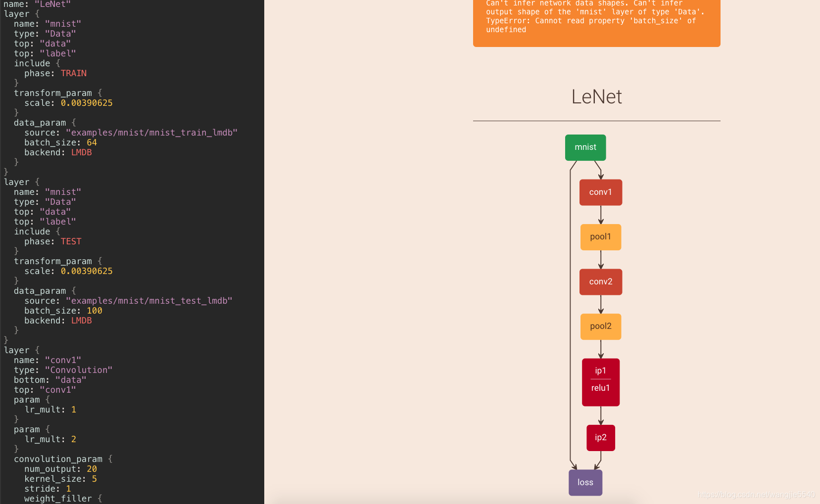Click the TEST phase value
820x504 pixels.
point(71,241)
